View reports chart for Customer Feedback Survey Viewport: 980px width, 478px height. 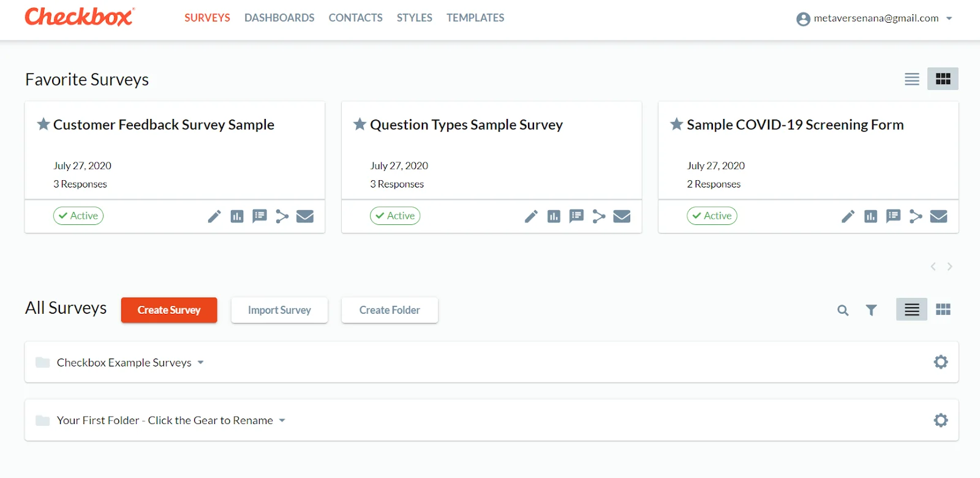(237, 216)
